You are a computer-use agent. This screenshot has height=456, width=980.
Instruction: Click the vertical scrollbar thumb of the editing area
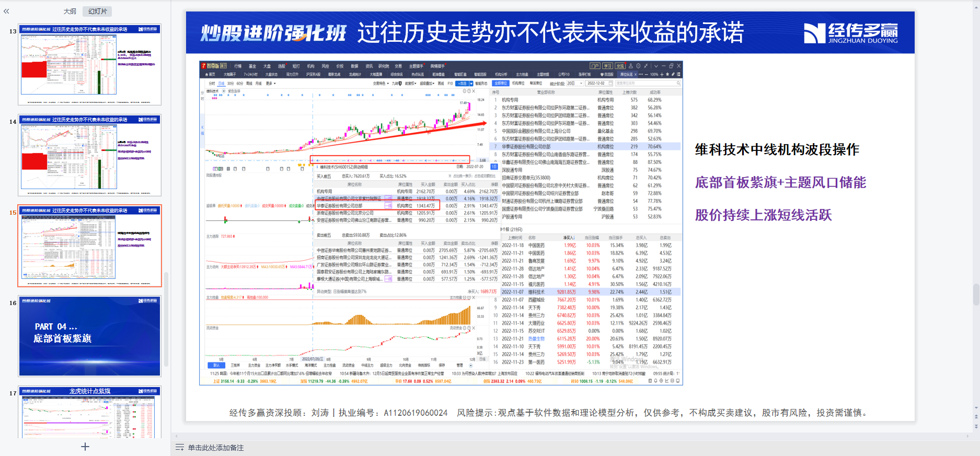976,295
